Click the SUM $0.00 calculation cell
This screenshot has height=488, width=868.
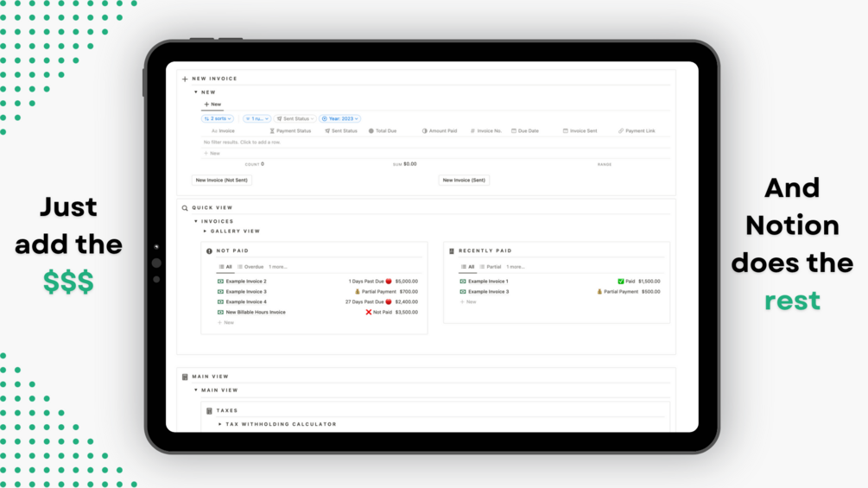point(405,164)
